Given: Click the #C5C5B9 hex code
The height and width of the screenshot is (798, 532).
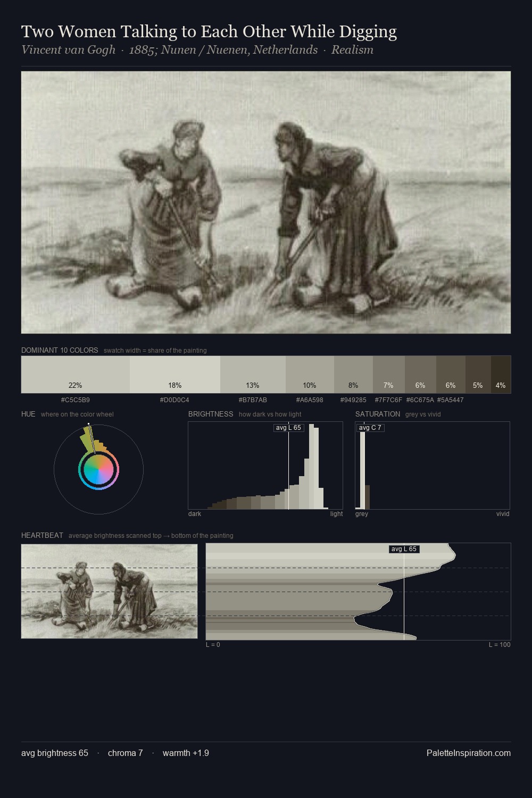Looking at the screenshot, I should (76, 400).
